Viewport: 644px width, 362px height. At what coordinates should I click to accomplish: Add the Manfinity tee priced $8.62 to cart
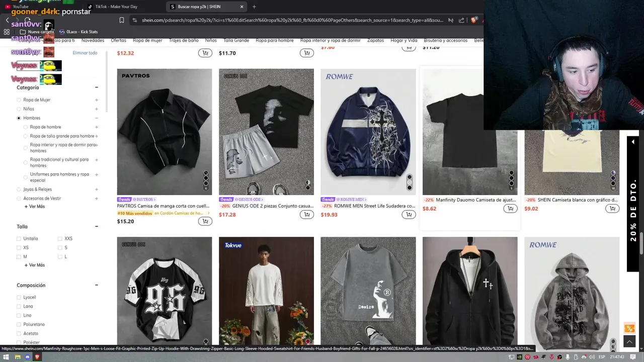510,209
